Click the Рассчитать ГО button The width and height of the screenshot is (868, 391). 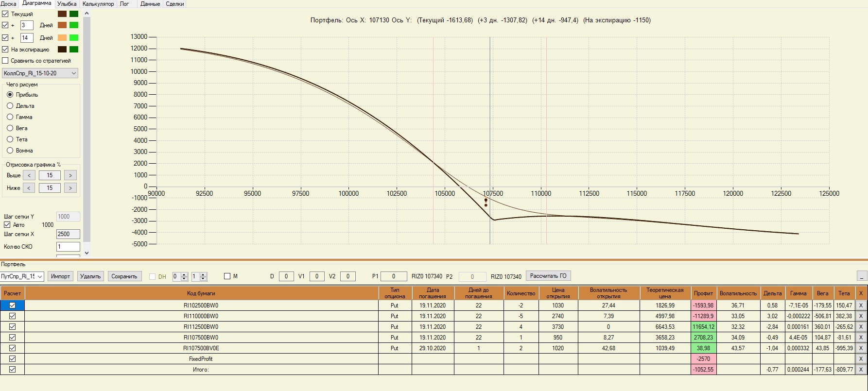(x=548, y=276)
